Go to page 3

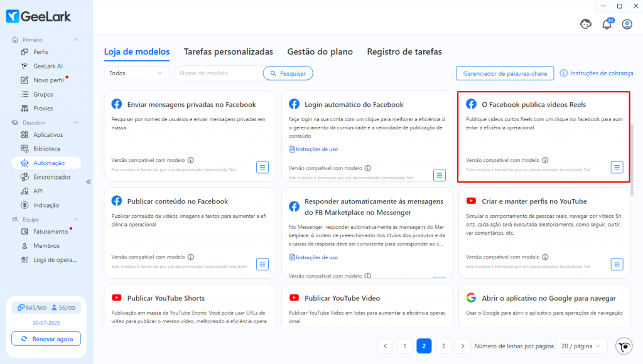[x=443, y=346]
